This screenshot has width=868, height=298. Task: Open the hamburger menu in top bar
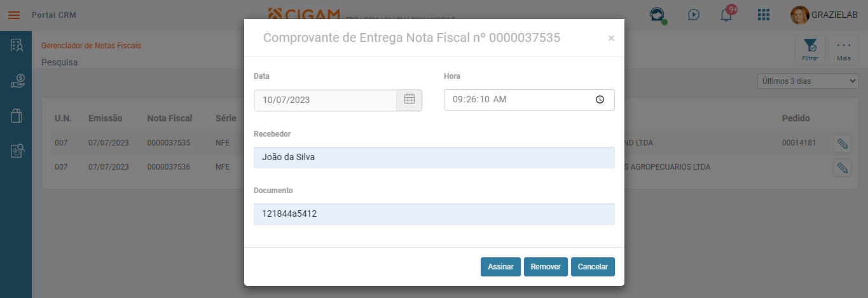13,15
